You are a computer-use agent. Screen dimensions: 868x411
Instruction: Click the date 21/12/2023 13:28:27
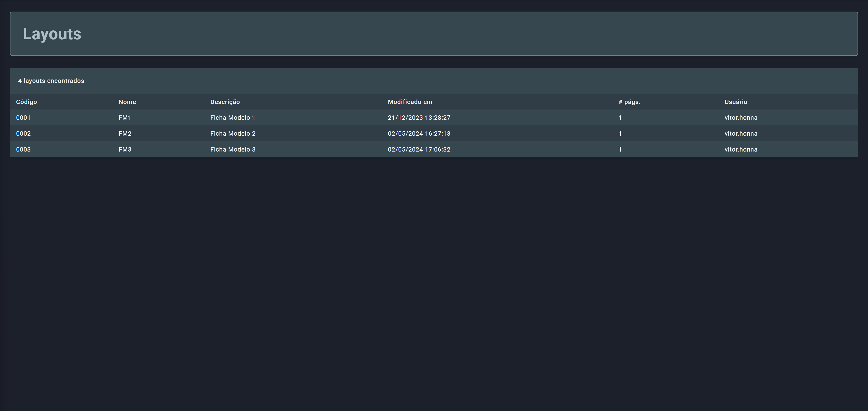click(x=419, y=117)
